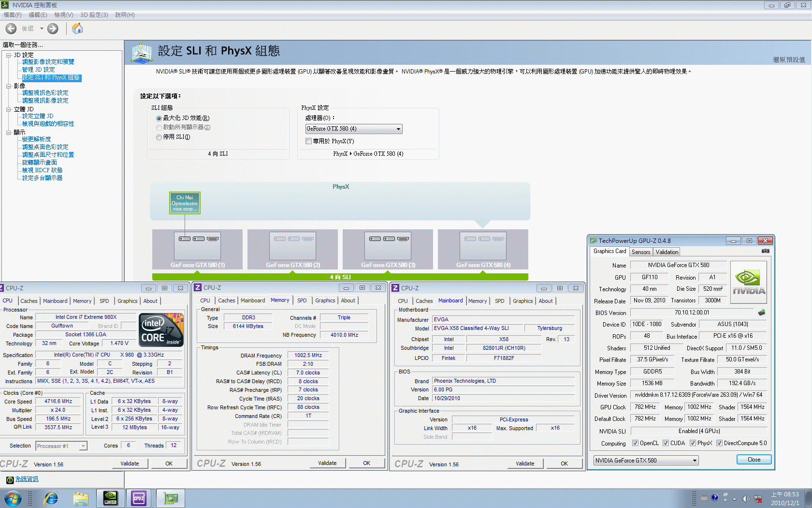
Task: Click Close button in GPU-Z
Action: pyautogui.click(x=754, y=460)
